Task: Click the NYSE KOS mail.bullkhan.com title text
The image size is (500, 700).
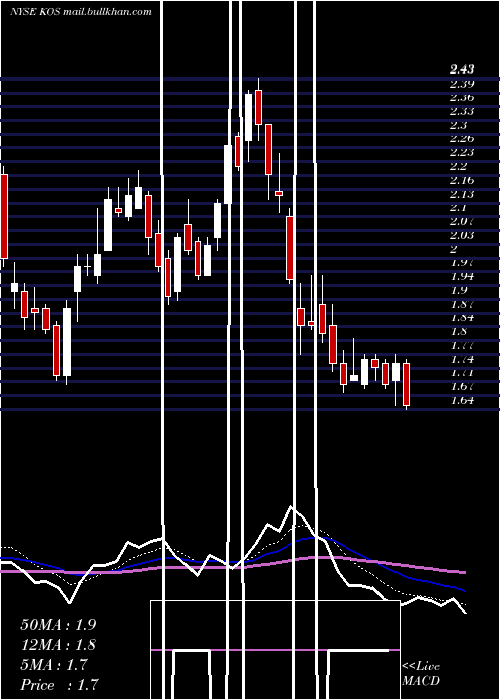Action: tap(81, 12)
